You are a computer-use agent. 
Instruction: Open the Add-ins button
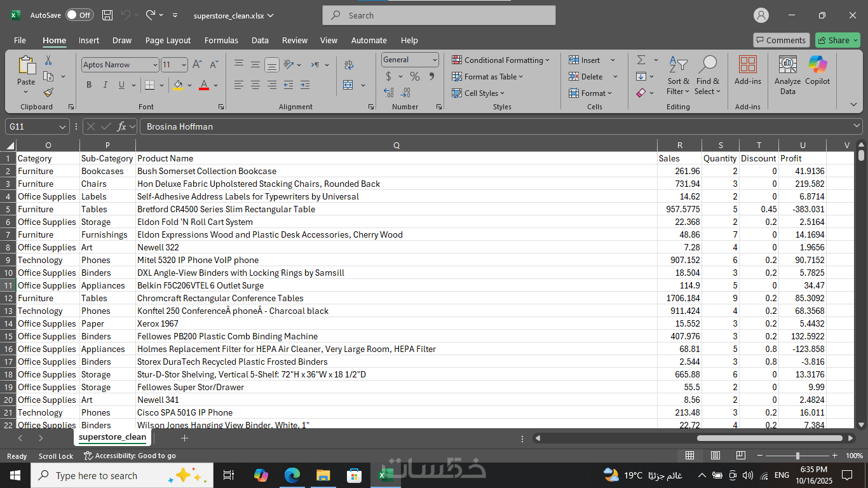coord(748,70)
